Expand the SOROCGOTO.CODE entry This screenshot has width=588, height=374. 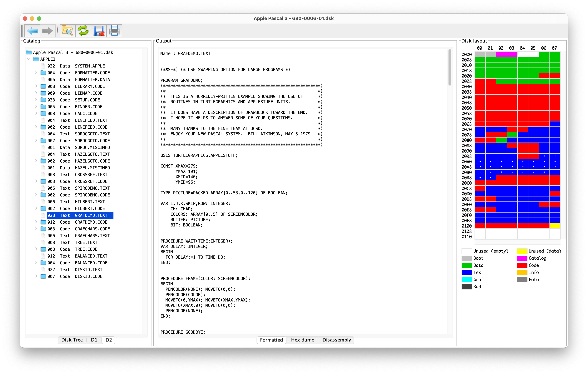coord(36,141)
